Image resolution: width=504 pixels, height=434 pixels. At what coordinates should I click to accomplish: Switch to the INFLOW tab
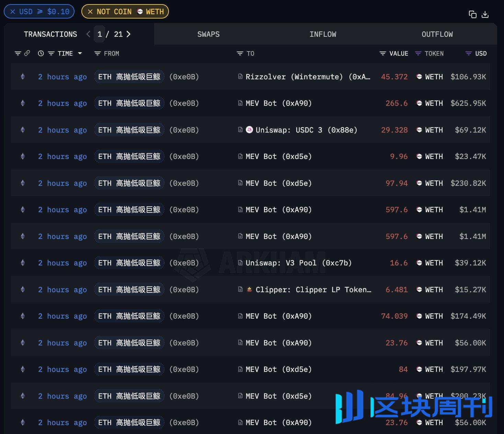[323, 34]
